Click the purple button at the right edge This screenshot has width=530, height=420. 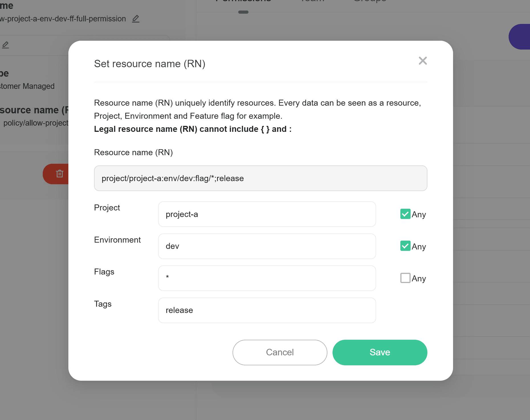[520, 37]
